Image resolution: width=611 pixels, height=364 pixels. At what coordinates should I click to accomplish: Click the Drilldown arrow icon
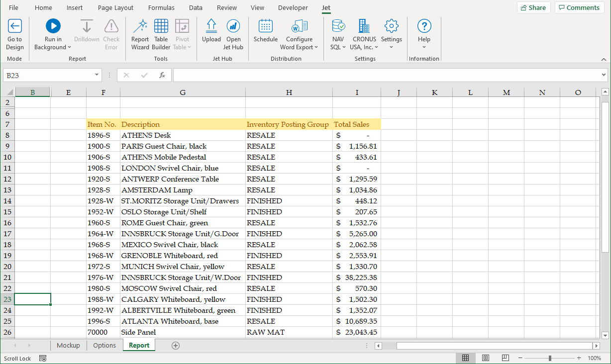pos(87,26)
